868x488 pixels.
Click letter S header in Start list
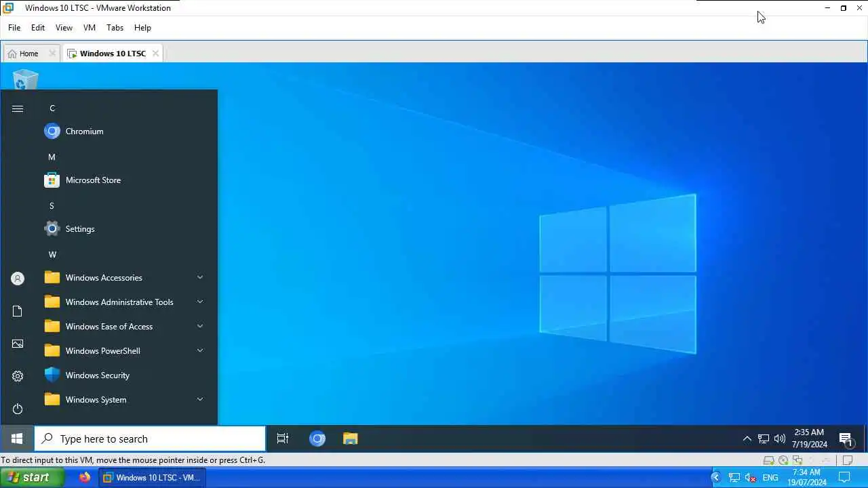pos(52,206)
